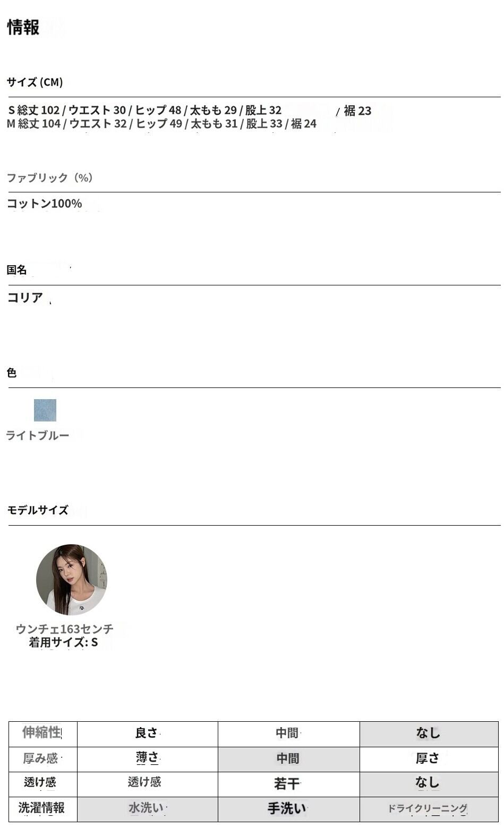Click the ドライクリーニング cell
The image size is (504, 827).
click(429, 809)
